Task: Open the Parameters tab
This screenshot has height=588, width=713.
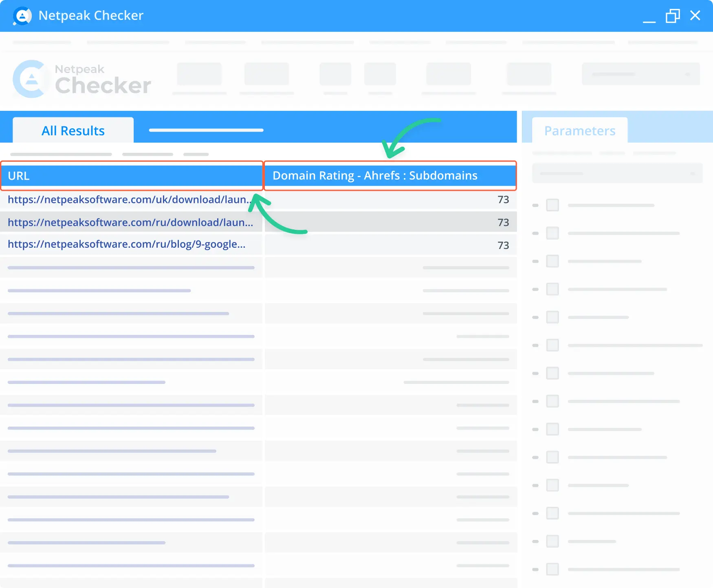Action: point(579,130)
